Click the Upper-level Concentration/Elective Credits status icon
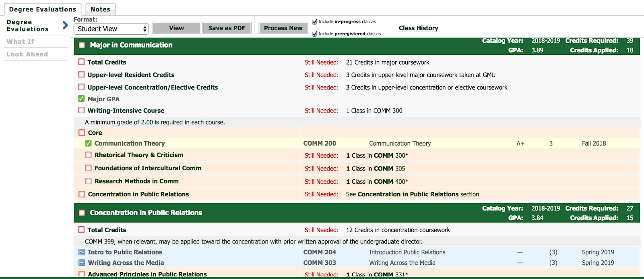This screenshot has height=279, width=644. pyautogui.click(x=81, y=87)
